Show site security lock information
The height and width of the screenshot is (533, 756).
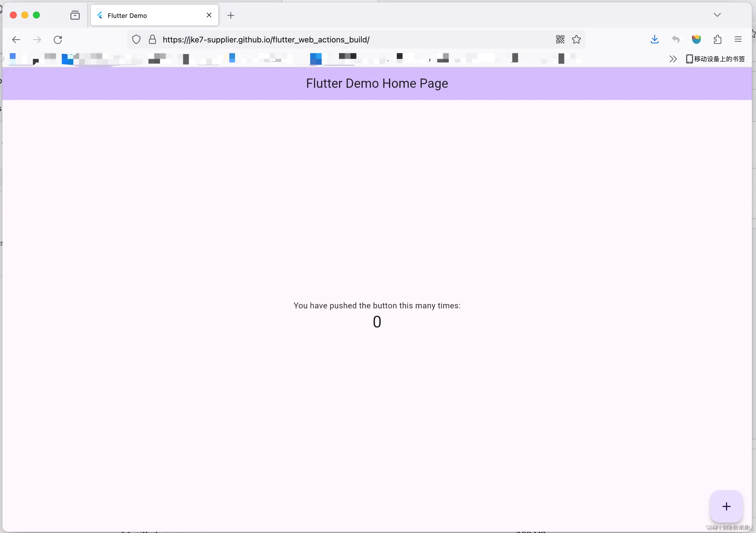(x=152, y=40)
